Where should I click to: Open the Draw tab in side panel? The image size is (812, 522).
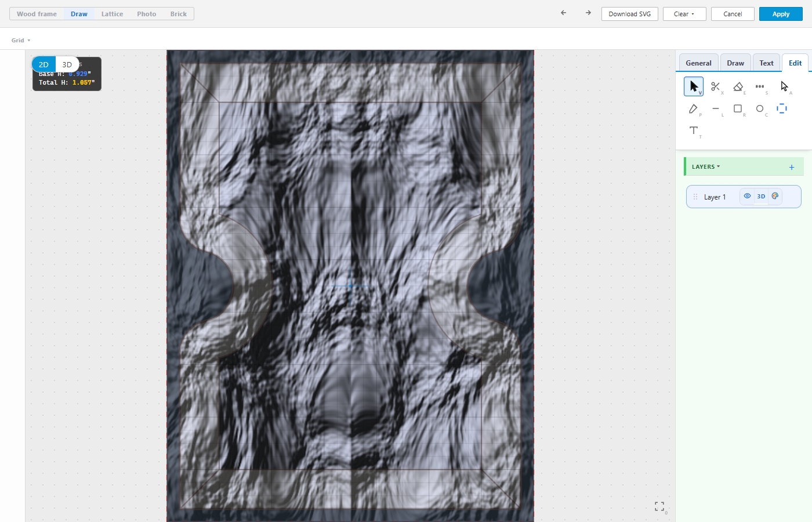pyautogui.click(x=735, y=63)
